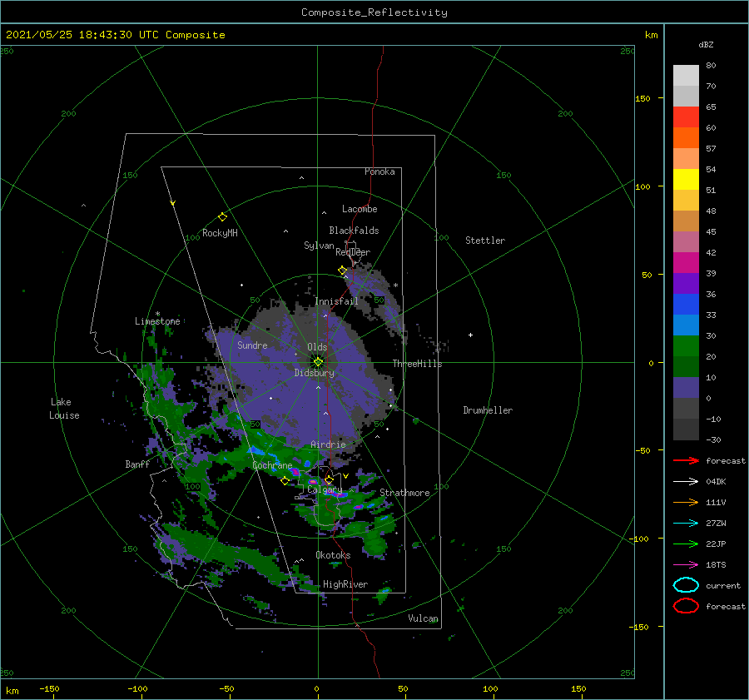Viewport: 749px width, 700px height.
Task: Select the cyan 27ZW arrow icon
Action: tap(686, 524)
